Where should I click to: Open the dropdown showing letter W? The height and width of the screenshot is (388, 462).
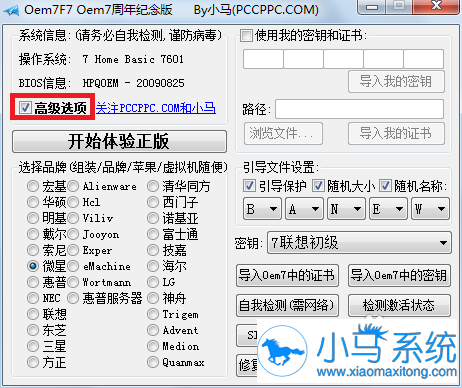click(x=430, y=209)
